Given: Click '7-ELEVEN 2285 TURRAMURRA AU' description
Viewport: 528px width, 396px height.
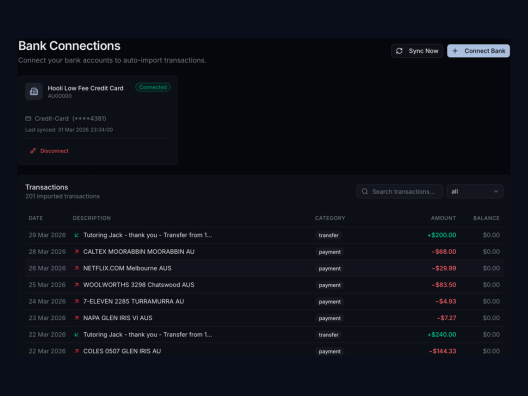Looking at the screenshot, I should (x=134, y=301).
